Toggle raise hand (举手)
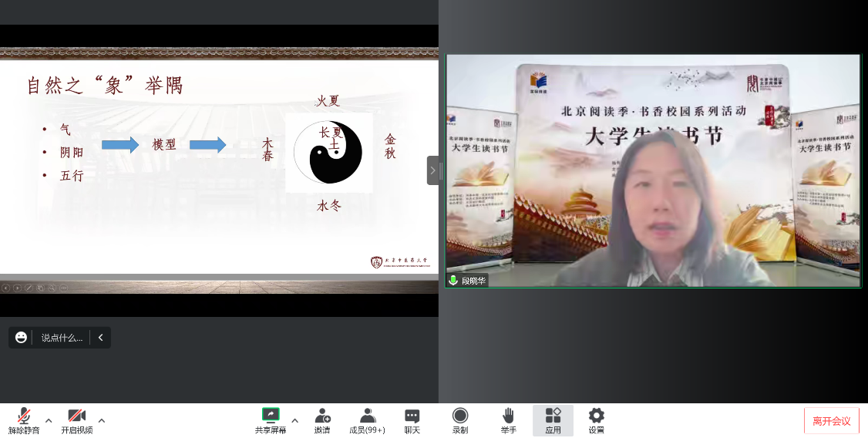The image size is (868, 438). point(508,421)
